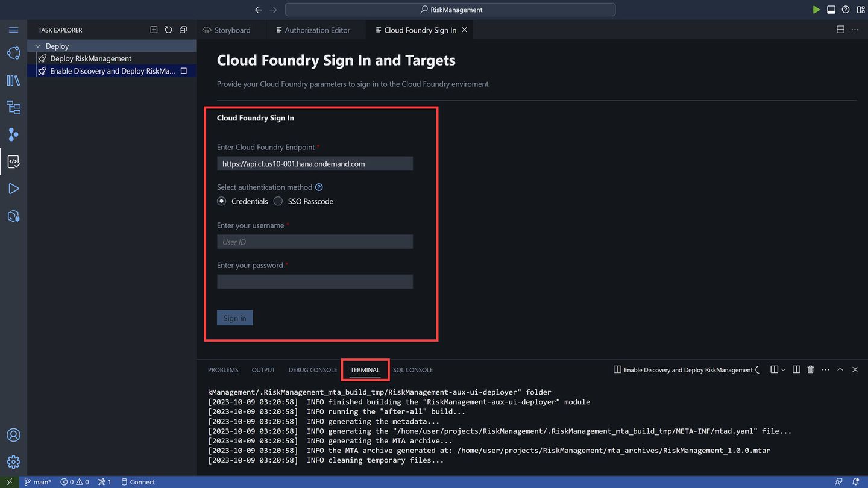
Task: Click the green Run play icon
Action: pyautogui.click(x=816, y=10)
